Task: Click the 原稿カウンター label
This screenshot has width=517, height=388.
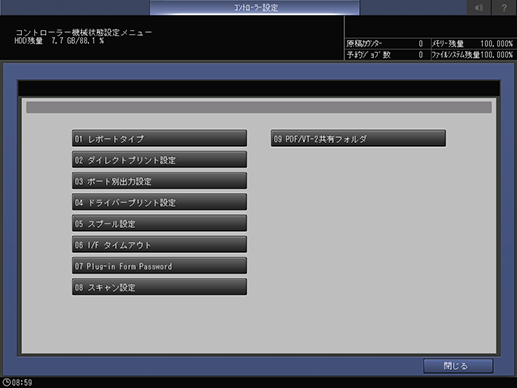Action: pyautogui.click(x=364, y=44)
